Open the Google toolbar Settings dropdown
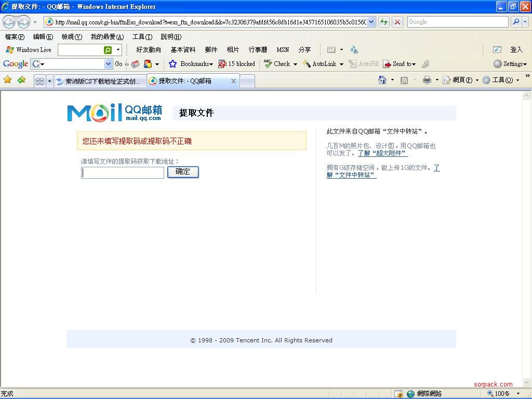 [x=510, y=64]
